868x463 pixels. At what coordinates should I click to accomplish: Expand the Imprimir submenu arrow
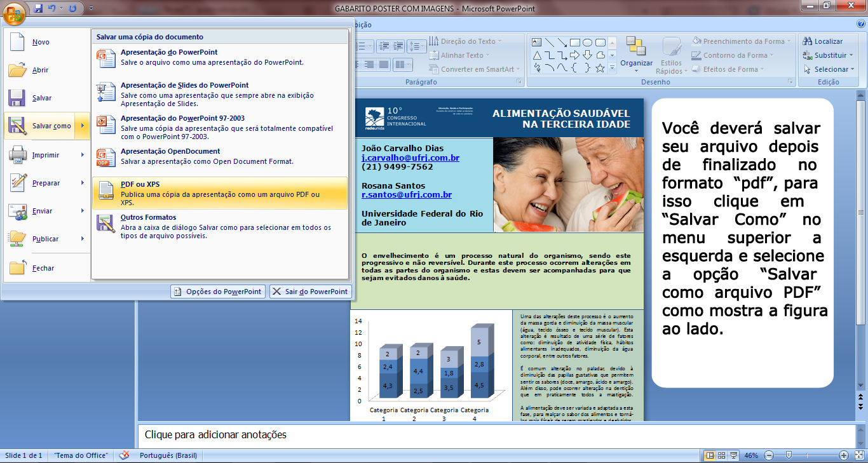pyautogui.click(x=83, y=155)
